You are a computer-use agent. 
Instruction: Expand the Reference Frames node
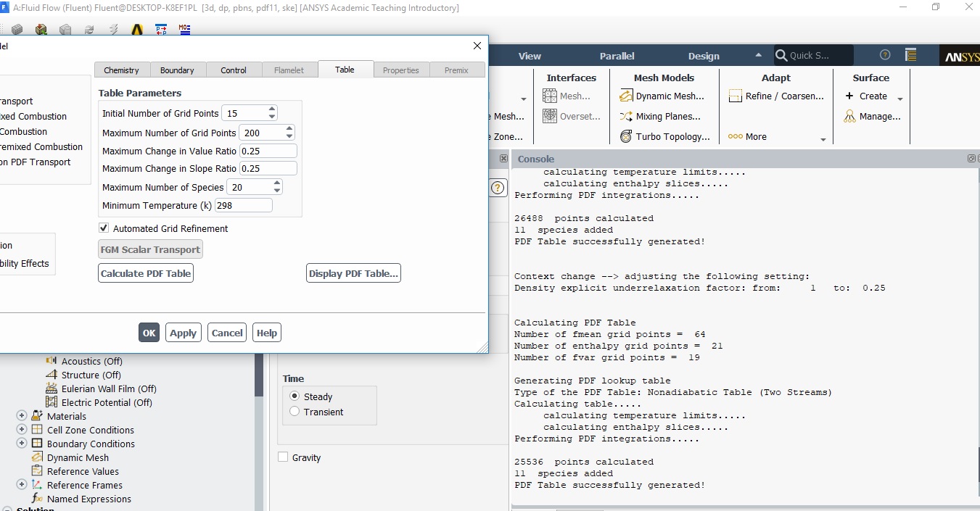(x=21, y=485)
